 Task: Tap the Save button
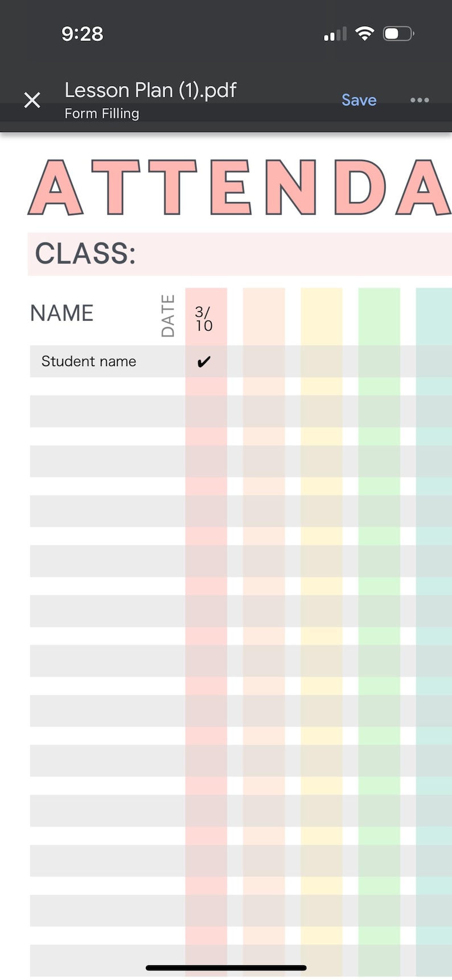(x=359, y=100)
